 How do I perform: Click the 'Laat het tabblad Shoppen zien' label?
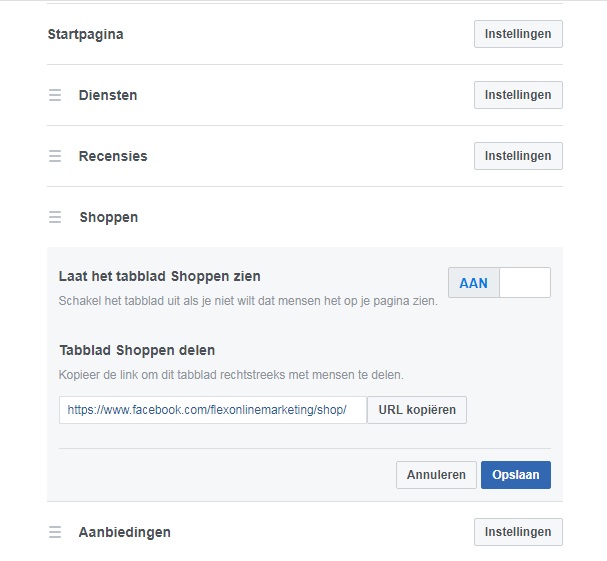coord(159,276)
